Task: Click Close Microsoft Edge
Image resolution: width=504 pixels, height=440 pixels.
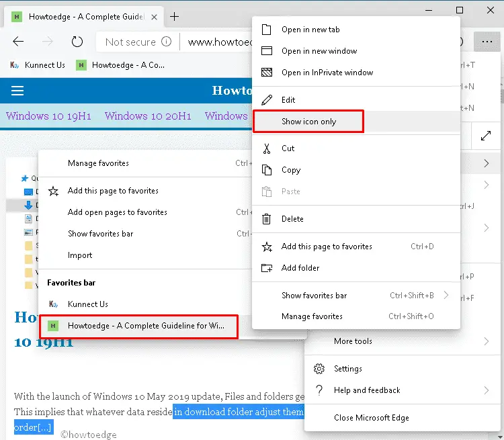Action: (402, 418)
